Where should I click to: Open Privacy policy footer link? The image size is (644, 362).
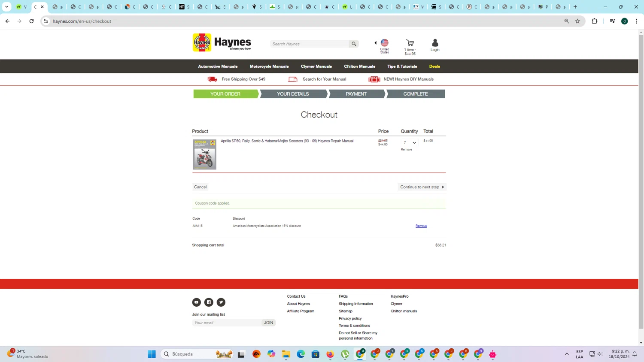(x=350, y=318)
